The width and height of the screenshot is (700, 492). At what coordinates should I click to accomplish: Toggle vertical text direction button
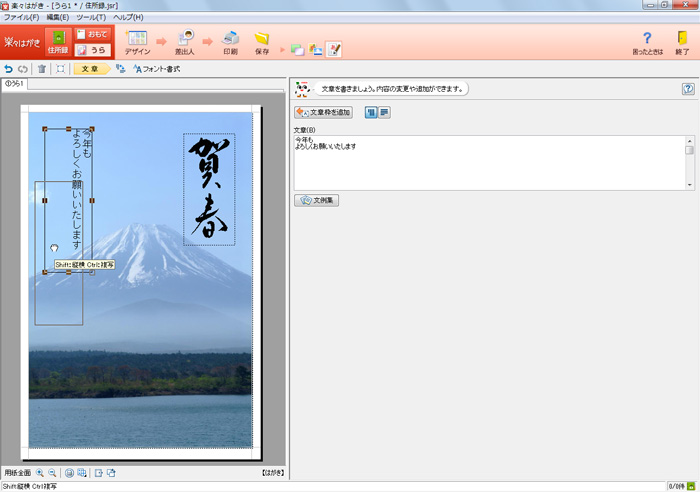point(370,113)
